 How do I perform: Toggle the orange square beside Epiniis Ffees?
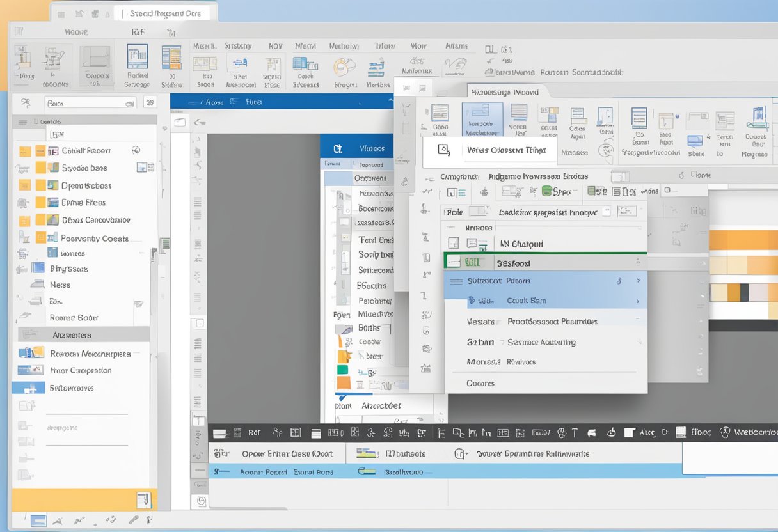pos(41,203)
